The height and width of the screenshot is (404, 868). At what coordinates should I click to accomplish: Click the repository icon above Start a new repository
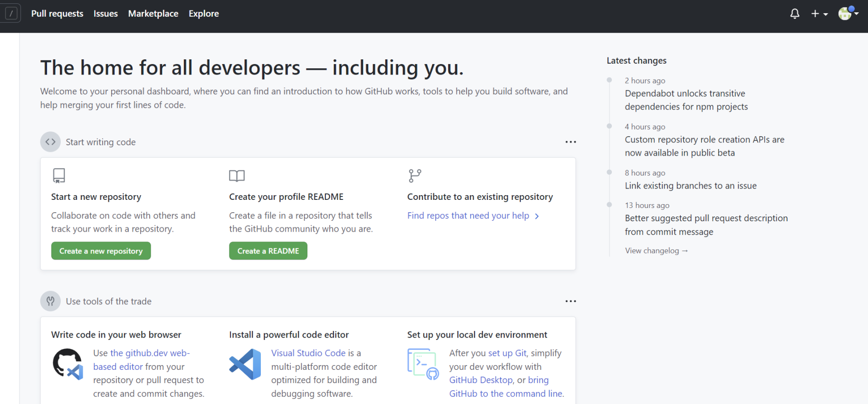coord(59,176)
